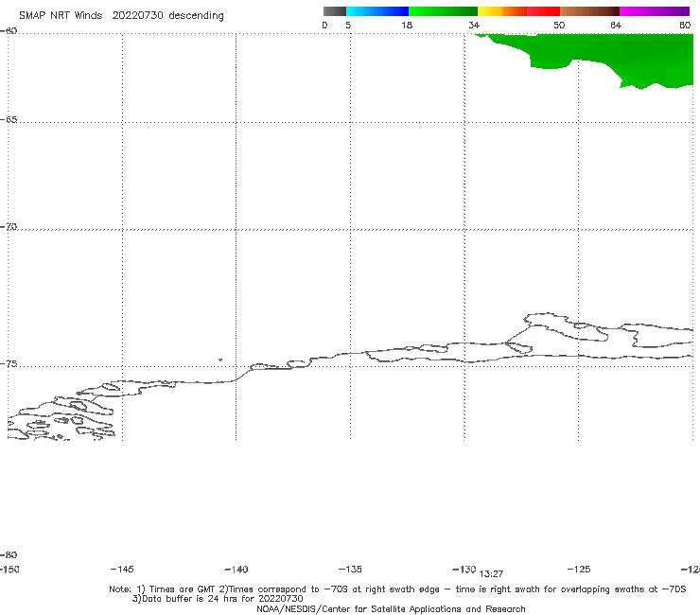
Task: Click the longitude label '-135'
Action: [350, 570]
